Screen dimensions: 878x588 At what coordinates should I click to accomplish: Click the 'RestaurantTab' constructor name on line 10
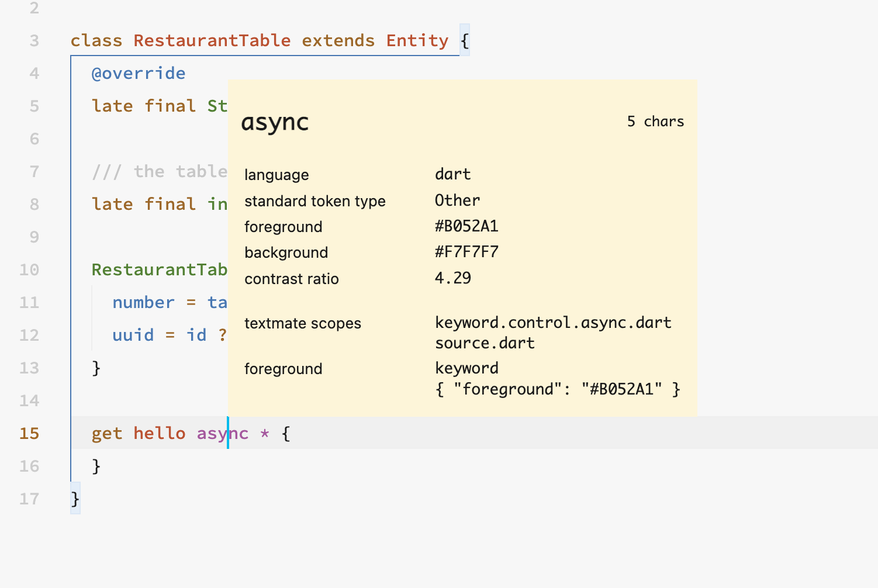point(160,269)
